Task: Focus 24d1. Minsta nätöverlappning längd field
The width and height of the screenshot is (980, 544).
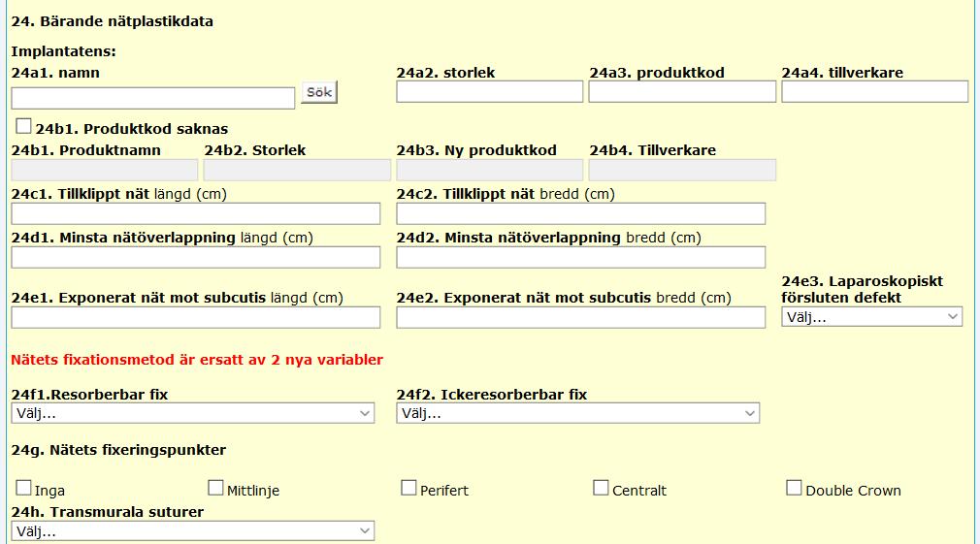Action: (x=196, y=257)
